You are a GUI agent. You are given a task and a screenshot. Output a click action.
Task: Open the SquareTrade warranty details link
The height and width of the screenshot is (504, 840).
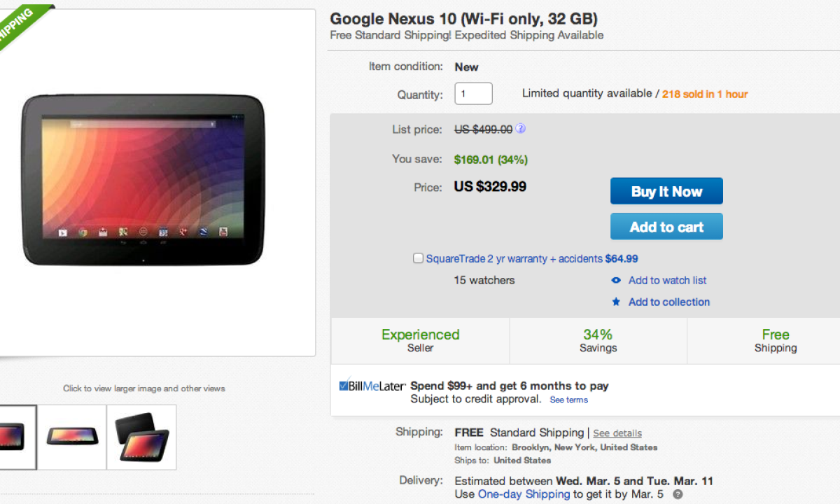(x=514, y=258)
